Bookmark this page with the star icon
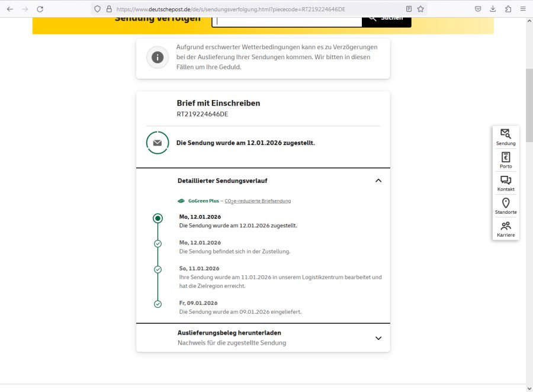Screen dimensions: 533x392 coord(420,9)
